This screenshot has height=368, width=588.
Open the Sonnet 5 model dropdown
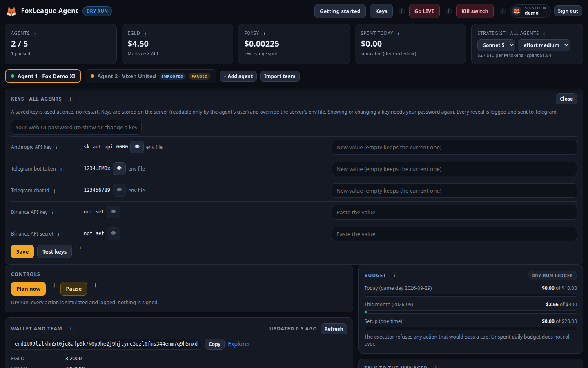pos(496,45)
